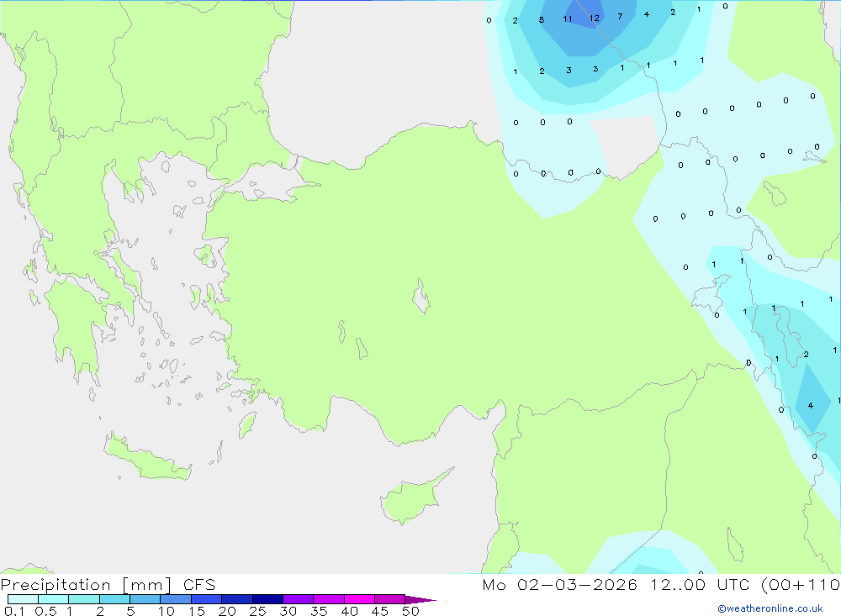Click the 0.1–0.5 mm legend color swatch

23,599
